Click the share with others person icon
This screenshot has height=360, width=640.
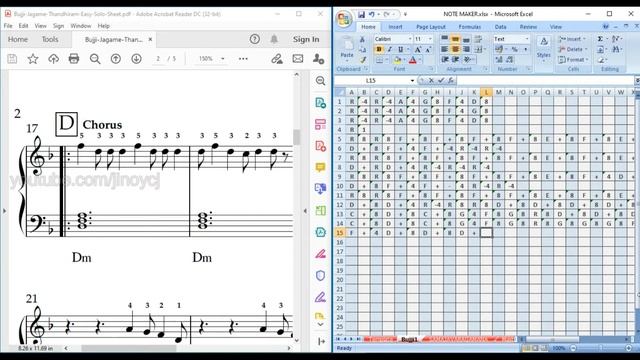(x=318, y=59)
